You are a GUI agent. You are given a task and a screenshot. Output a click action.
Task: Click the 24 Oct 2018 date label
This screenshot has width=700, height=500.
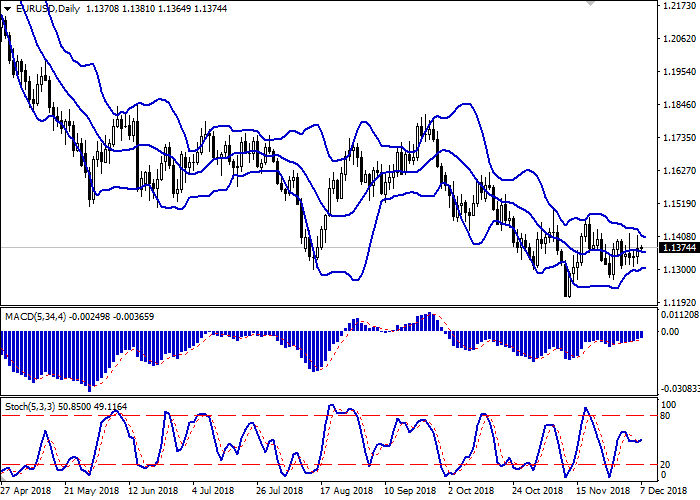[538, 491]
